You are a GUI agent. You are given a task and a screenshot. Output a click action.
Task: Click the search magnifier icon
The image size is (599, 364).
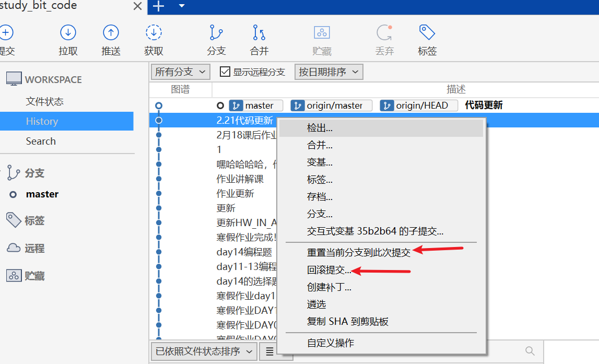pos(530,350)
